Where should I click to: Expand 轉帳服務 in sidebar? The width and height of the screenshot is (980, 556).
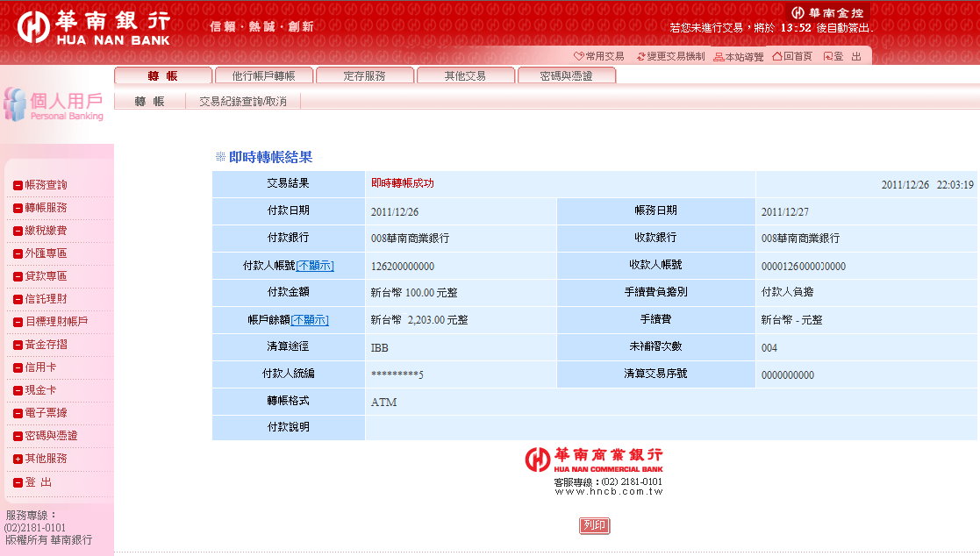(40, 208)
